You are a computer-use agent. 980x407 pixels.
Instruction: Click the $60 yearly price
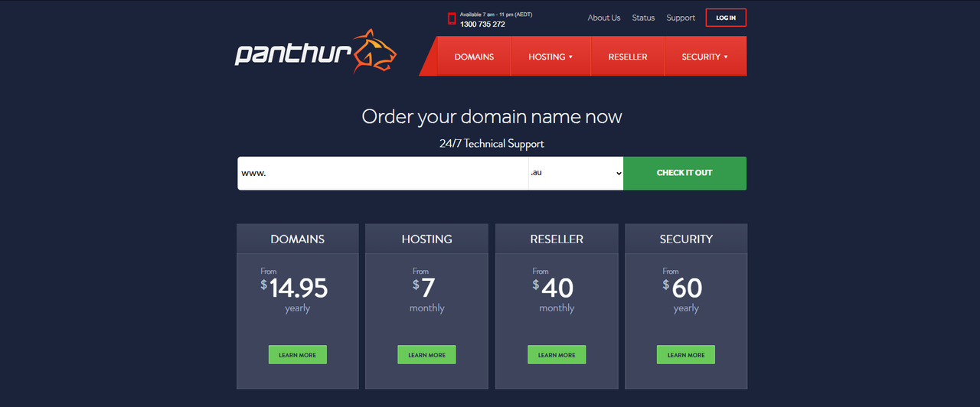click(x=683, y=291)
